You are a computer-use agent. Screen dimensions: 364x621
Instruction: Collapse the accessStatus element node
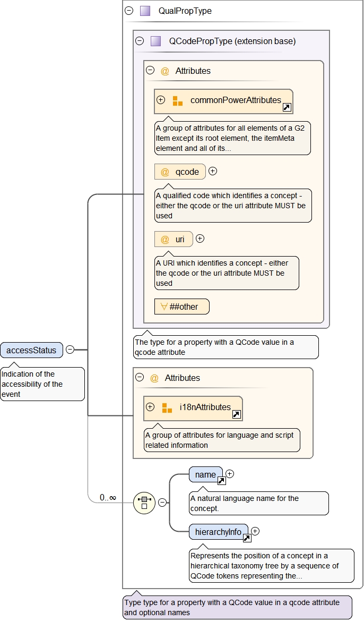pos(70,350)
